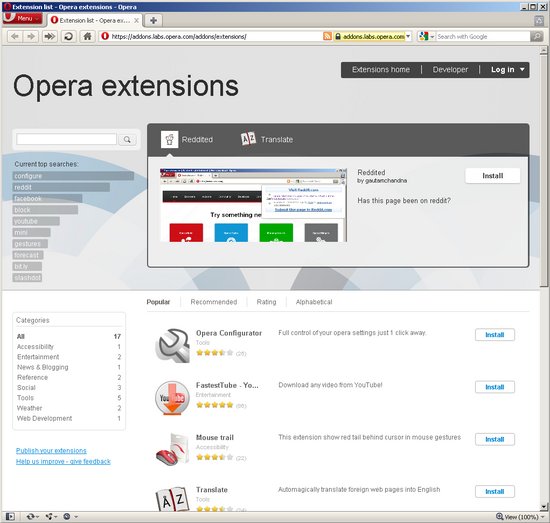Screen dimensions: 550x523
Task: Click the RSS feed icon in address bar
Action: (x=327, y=36)
